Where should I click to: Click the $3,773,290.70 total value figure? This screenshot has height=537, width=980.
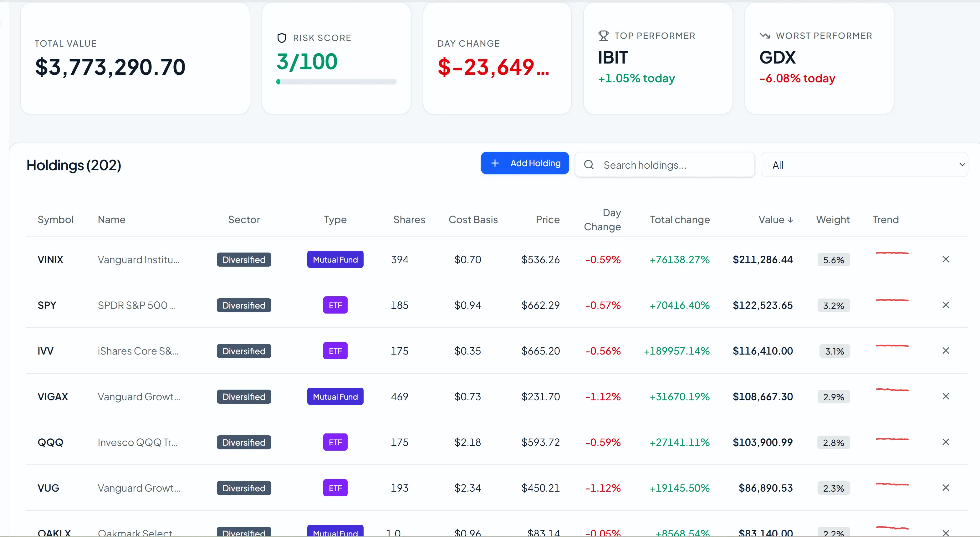110,67
